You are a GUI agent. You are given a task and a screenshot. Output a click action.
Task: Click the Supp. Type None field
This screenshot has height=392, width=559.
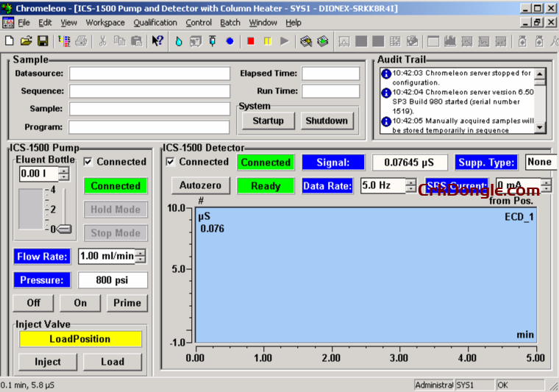point(541,162)
